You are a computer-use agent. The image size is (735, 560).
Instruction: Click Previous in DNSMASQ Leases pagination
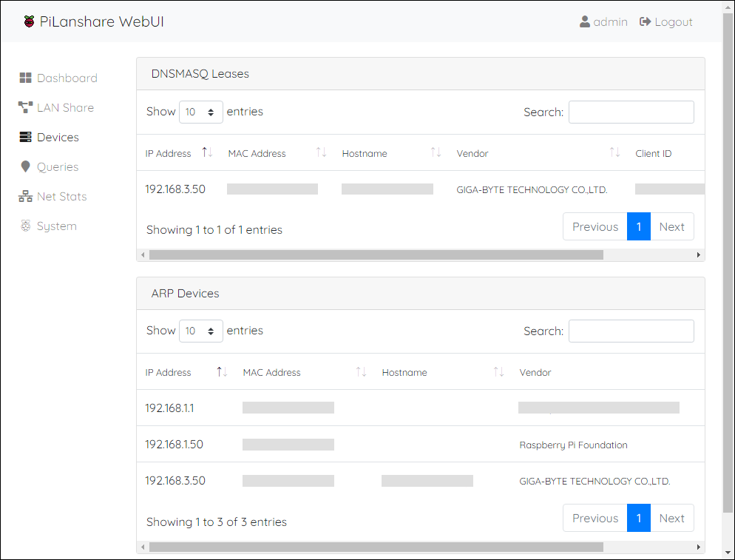click(x=595, y=226)
